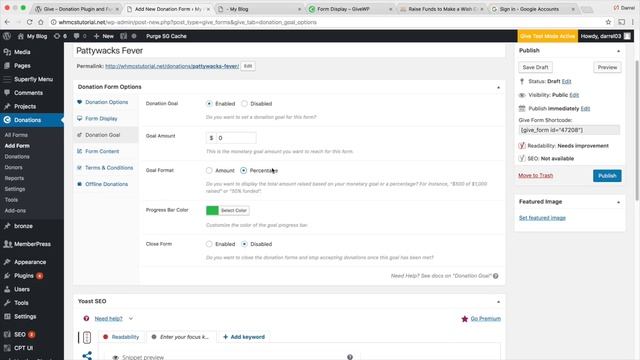Open Comments in sidebar menu
Viewport: 640px width, 360px height.
(28, 93)
